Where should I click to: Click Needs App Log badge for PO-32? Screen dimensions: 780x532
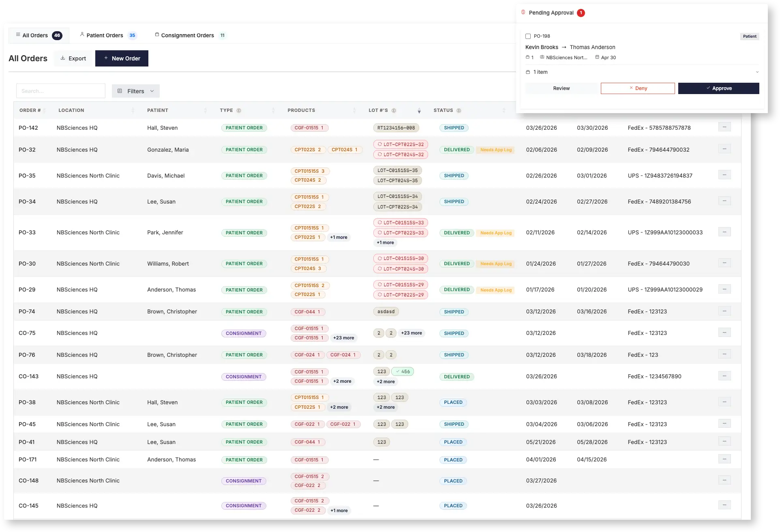tap(496, 150)
